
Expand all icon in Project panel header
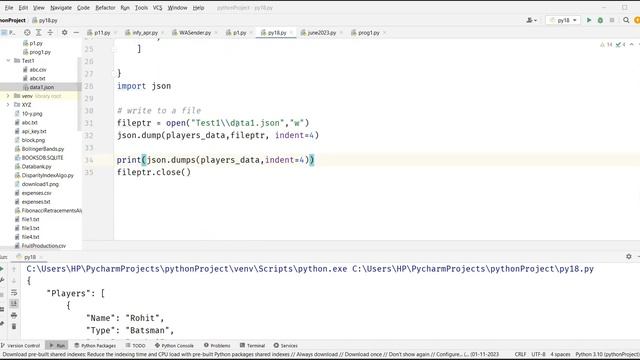coord(38,32)
